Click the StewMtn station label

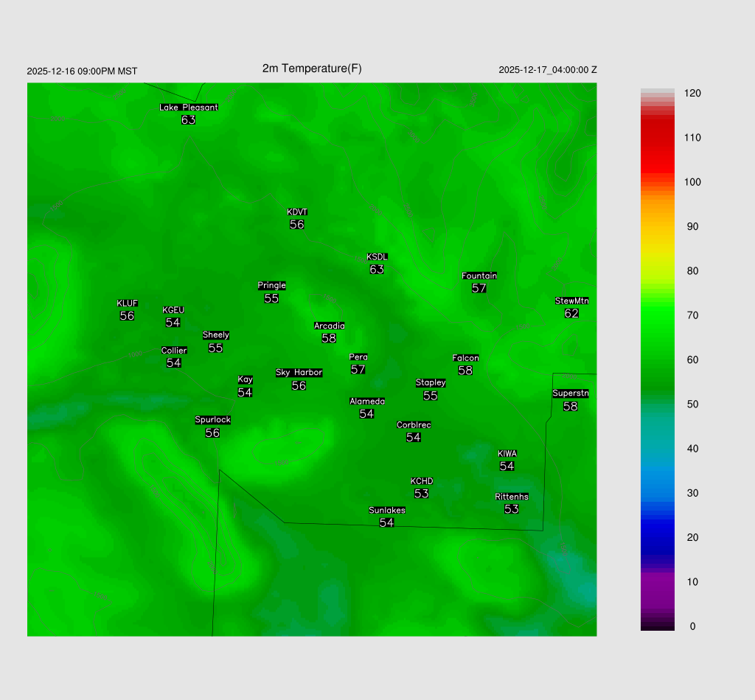[x=571, y=301]
